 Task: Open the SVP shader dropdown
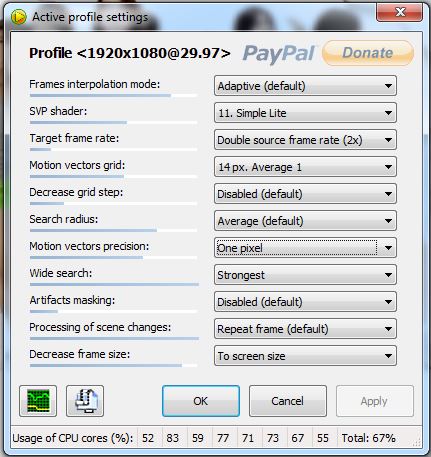click(305, 113)
